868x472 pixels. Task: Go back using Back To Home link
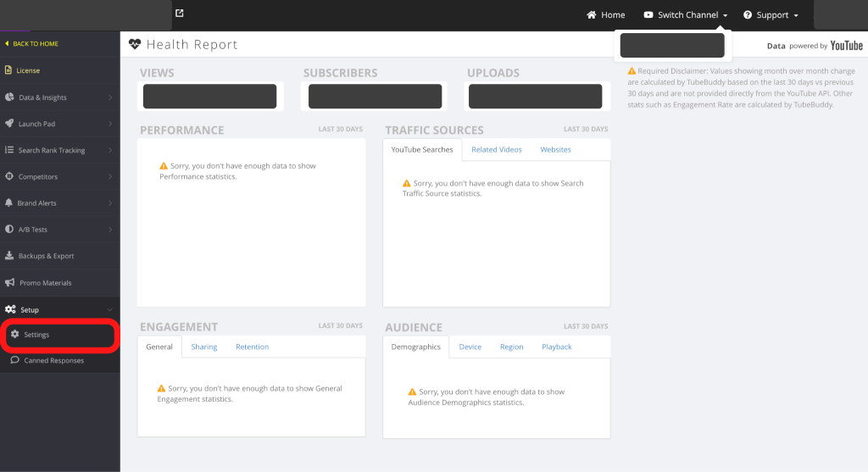[34, 43]
